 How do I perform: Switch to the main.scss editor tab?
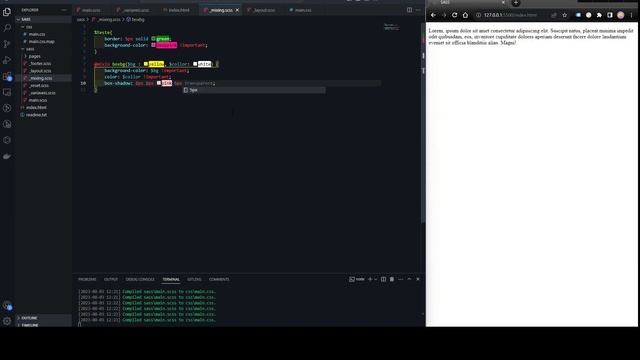(91, 10)
